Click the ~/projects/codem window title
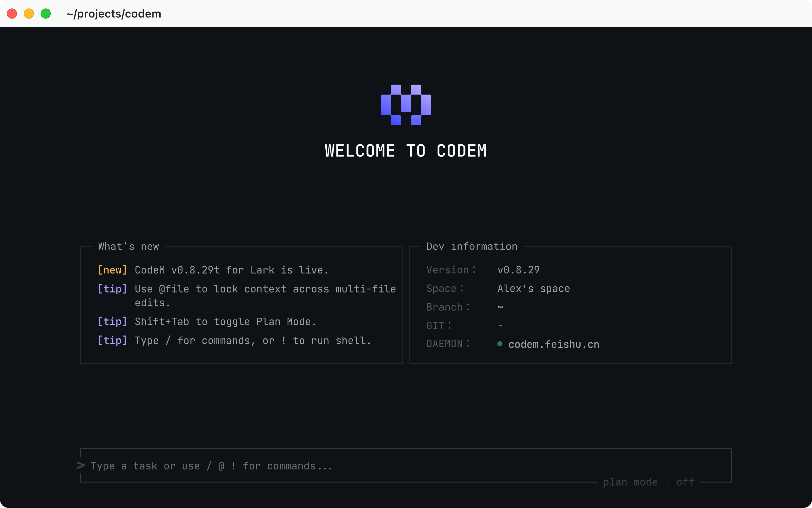 (114, 14)
